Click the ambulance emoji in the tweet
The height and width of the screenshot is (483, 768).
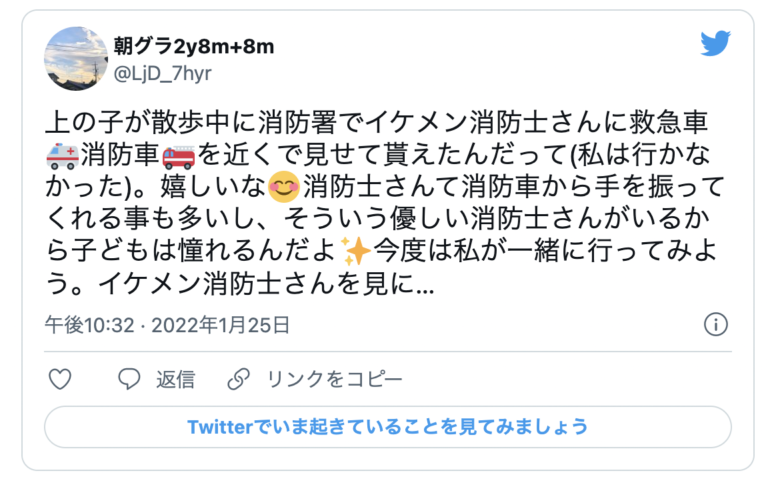pos(62,156)
